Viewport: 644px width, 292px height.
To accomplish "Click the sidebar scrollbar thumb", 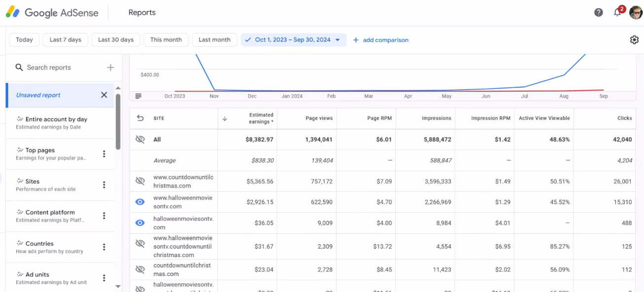I will click(x=118, y=122).
